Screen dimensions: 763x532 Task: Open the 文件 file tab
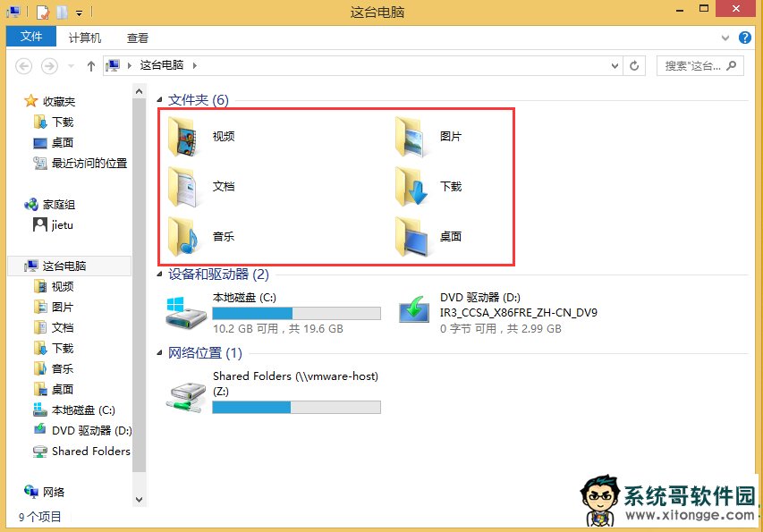tap(31, 37)
